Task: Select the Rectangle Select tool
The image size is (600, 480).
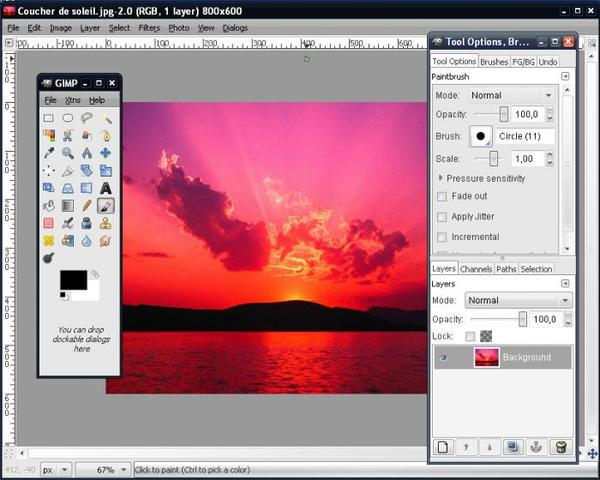Action: point(49,118)
